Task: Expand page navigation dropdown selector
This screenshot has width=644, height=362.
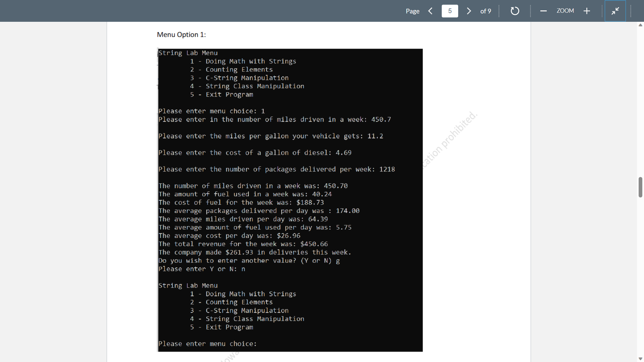Action: (x=450, y=11)
